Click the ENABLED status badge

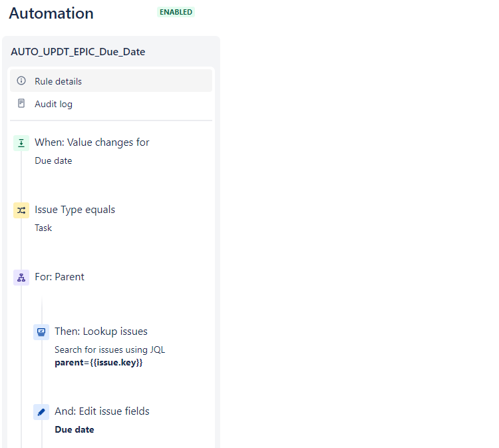click(x=176, y=12)
